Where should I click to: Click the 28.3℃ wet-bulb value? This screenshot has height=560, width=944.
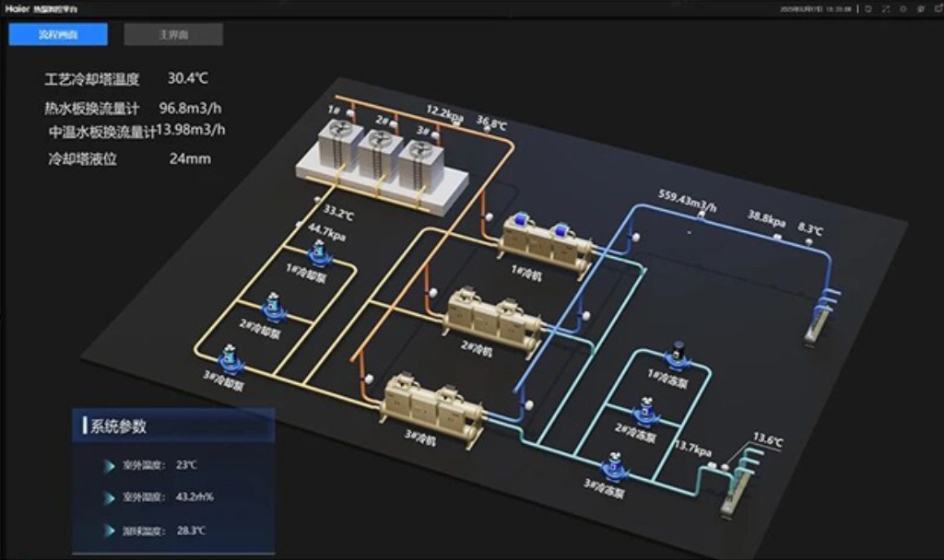(191, 531)
